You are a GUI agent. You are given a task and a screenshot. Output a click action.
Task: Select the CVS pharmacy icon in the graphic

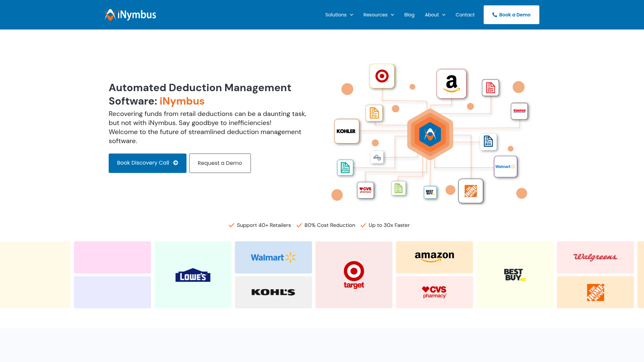(365, 190)
